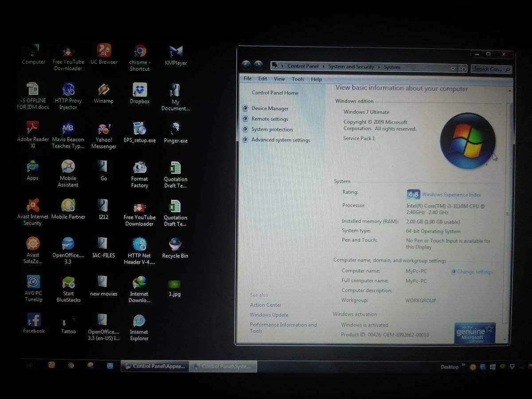Viewport: 532px width, 399px height.
Task: Open the Internet Download Manager icon
Action: pyautogui.click(x=139, y=289)
